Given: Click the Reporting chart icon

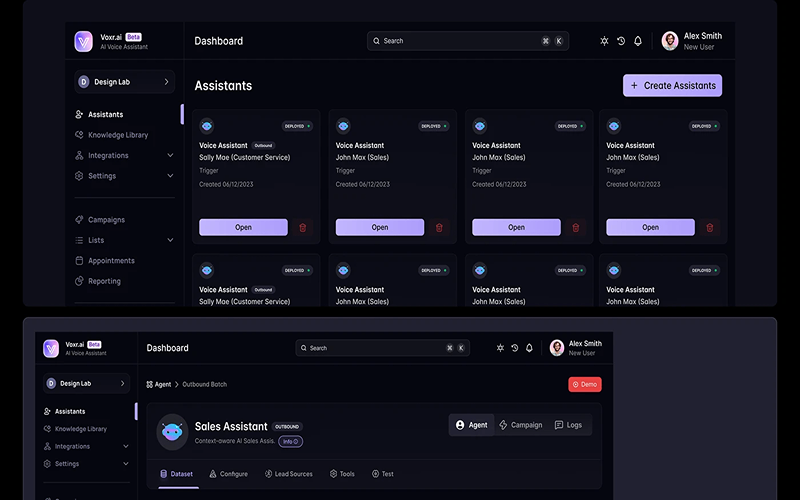Looking at the screenshot, I should point(79,281).
